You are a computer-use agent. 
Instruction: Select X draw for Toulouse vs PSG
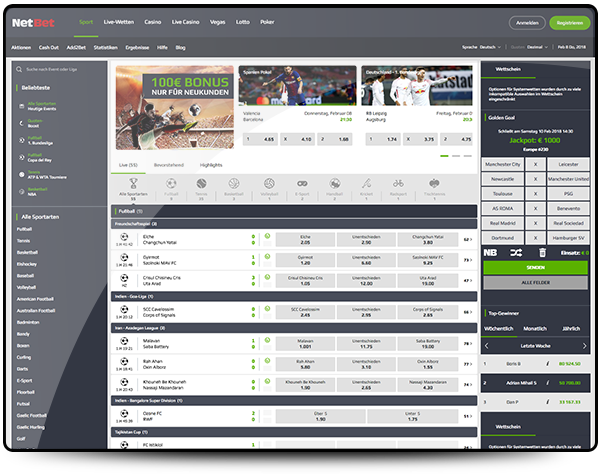point(535,194)
